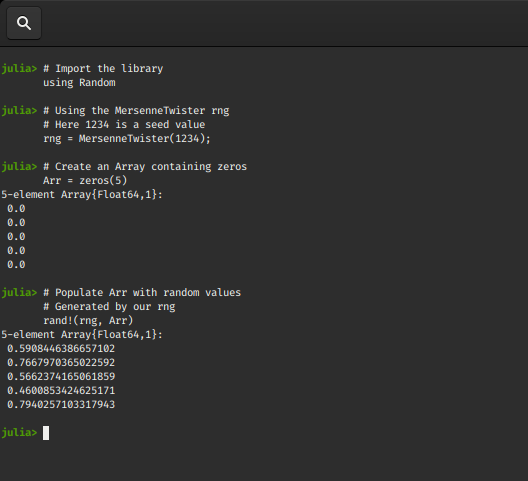Screen dimensions: 528x481
Task: Click the 'rng = MersenneTwister(1234);' line
Action: (127, 138)
